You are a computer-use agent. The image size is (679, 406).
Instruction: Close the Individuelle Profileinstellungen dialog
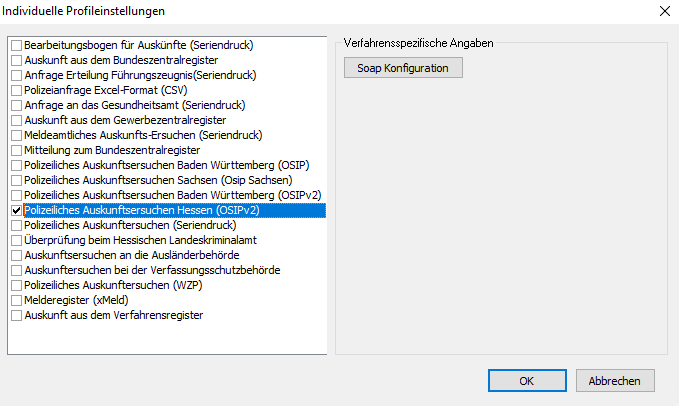pos(665,10)
